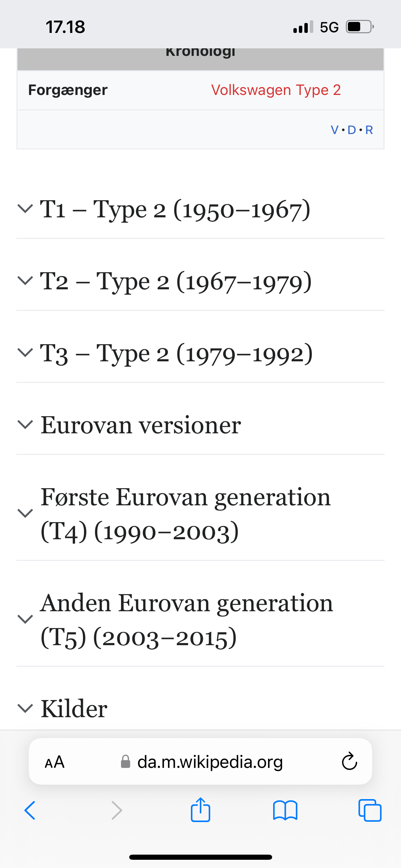
Task: Expand the Kilder section
Action: (x=74, y=708)
